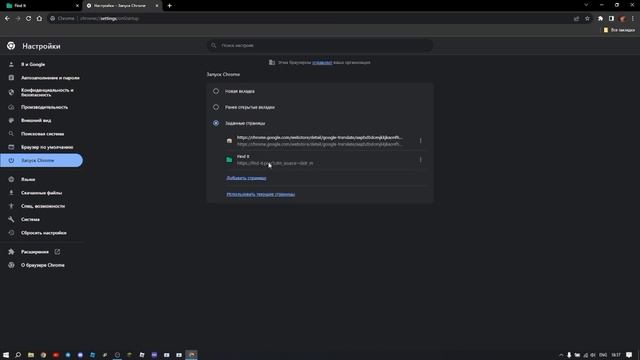Screen dimensions: 640x360
Task: Go back with the browser back arrow
Action: tap(7, 18)
